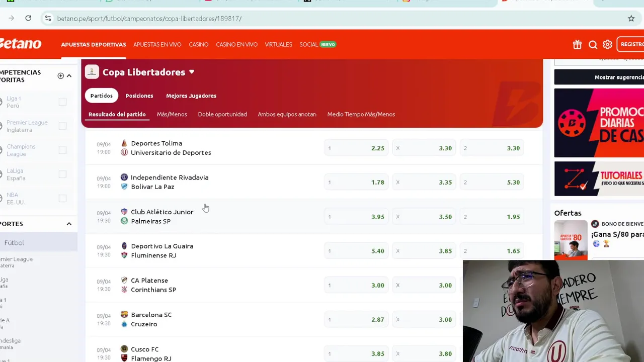Bet Independiente Rivadavia win at 1.78
The width and height of the screenshot is (644, 362).
pos(356,183)
